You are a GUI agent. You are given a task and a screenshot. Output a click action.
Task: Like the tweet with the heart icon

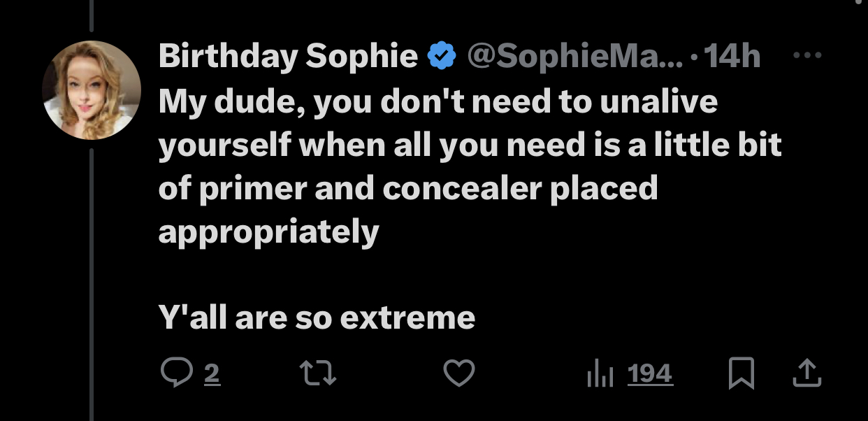[x=460, y=374]
